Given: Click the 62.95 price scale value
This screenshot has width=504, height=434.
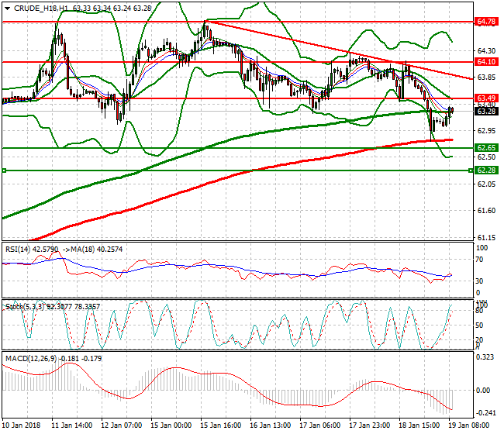Looking at the screenshot, I should coord(486,131).
